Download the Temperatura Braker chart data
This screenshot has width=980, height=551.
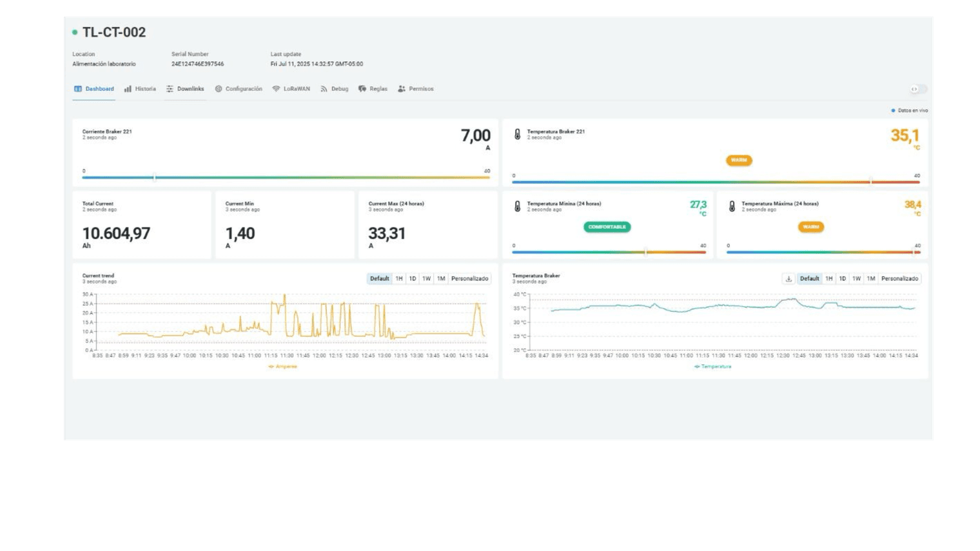click(789, 278)
